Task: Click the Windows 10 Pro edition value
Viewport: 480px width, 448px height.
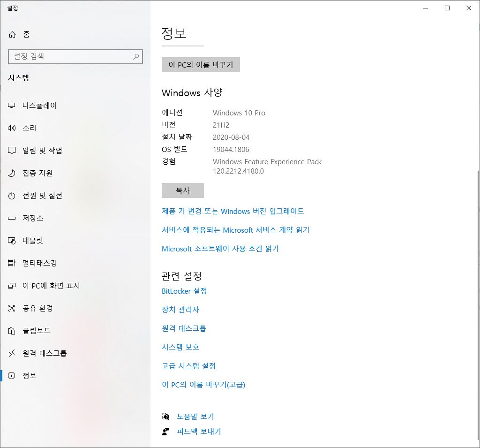Action: (239, 113)
